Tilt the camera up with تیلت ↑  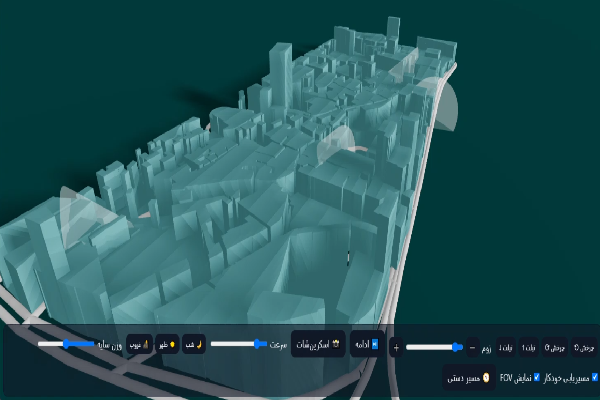[x=528, y=347]
